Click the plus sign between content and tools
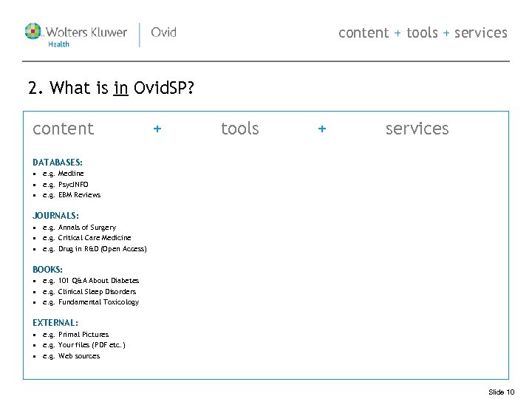The image size is (532, 399). pos(157,129)
